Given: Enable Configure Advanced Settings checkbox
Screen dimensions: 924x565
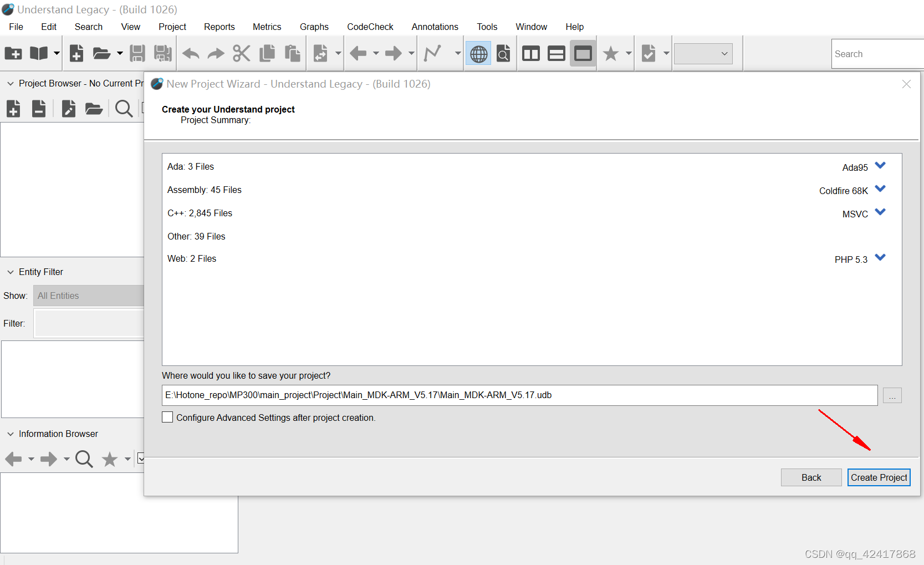Looking at the screenshot, I should pos(167,417).
